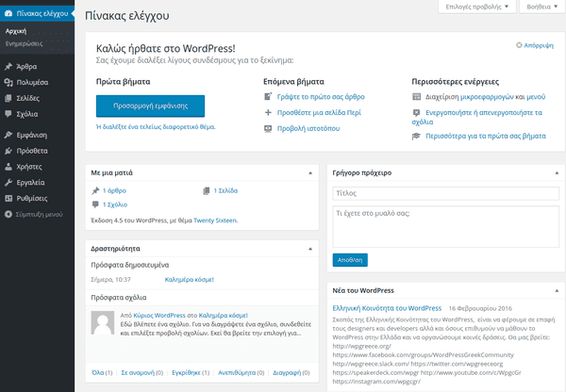The height and width of the screenshot is (392, 566).
Task: Open the Κύριος WordPress author link
Action: 159,315
